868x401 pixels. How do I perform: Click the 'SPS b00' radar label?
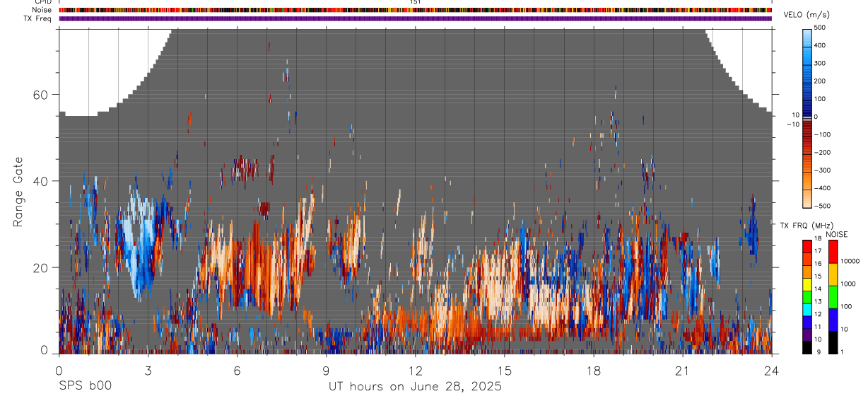point(85,386)
